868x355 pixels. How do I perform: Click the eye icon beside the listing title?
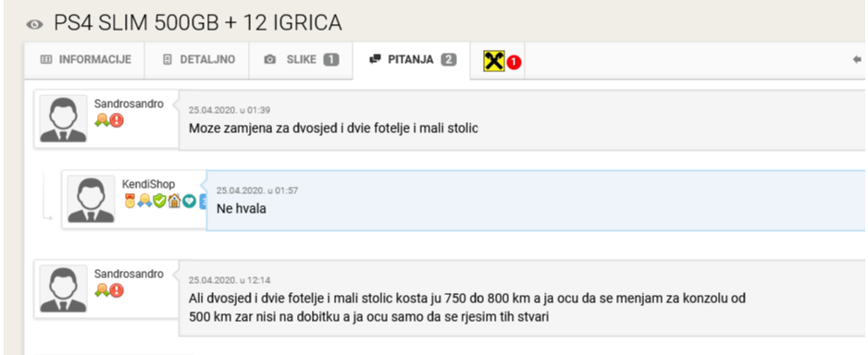tap(34, 24)
